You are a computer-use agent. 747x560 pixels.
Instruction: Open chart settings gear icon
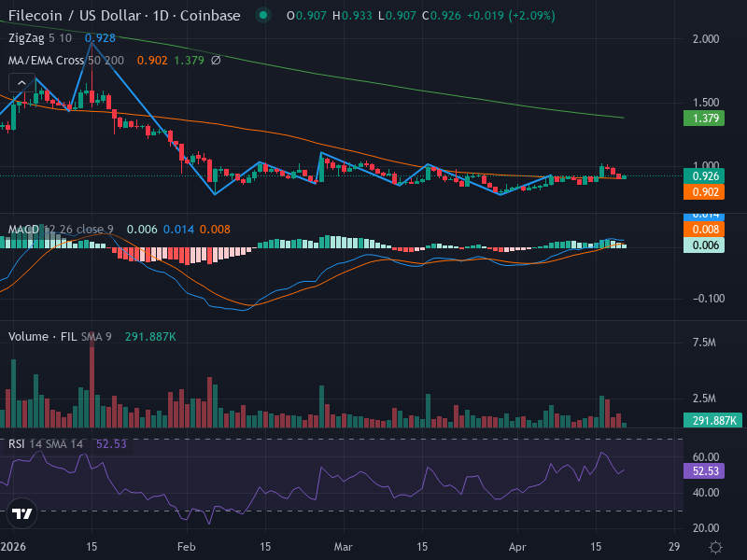click(x=715, y=547)
